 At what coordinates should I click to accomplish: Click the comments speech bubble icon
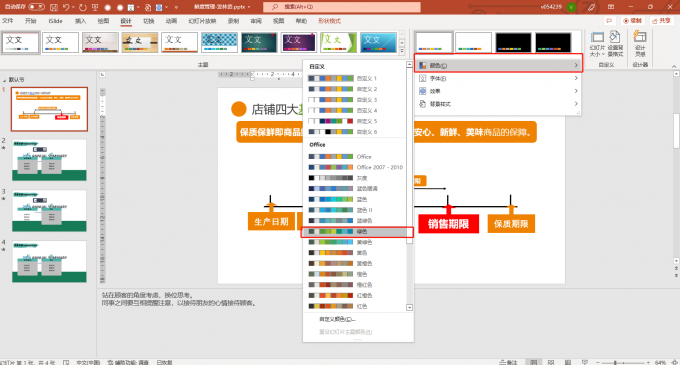pos(609,21)
